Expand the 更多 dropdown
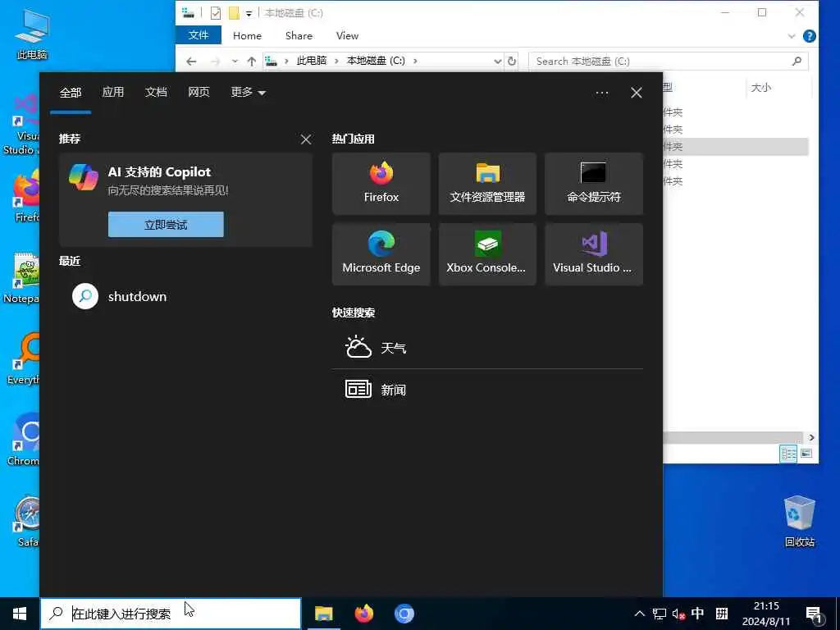 248,92
